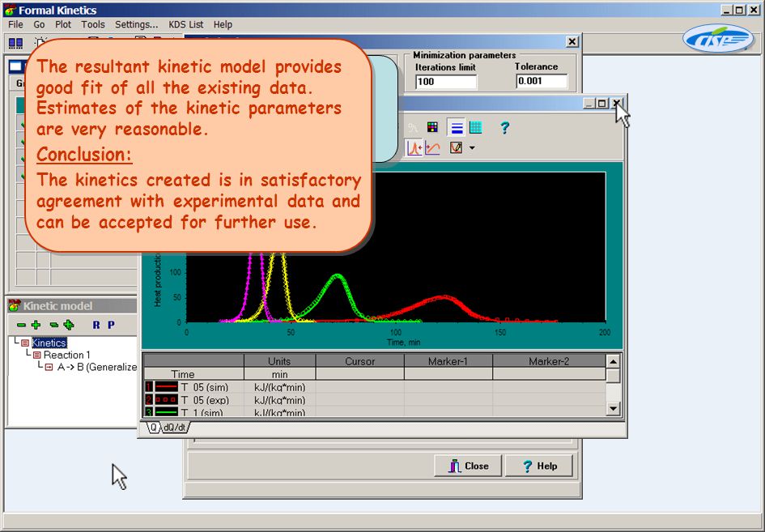Open the plot window help question mark

(x=505, y=128)
